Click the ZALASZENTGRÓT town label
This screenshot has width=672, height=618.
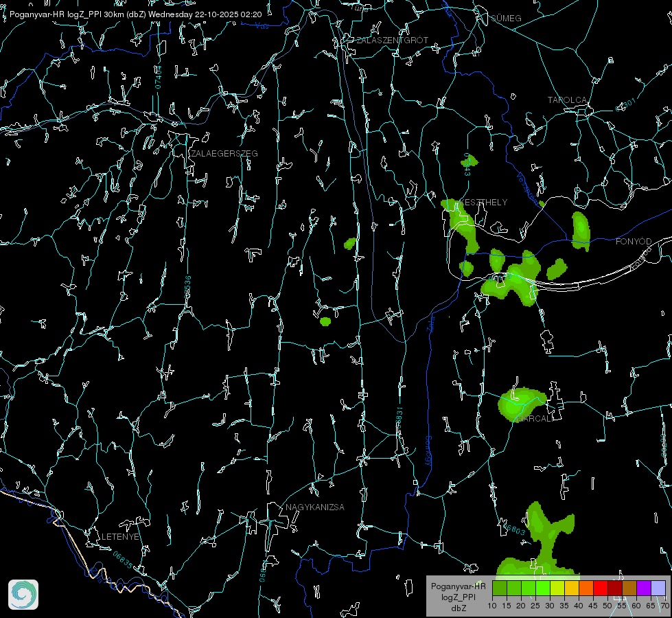point(393,40)
